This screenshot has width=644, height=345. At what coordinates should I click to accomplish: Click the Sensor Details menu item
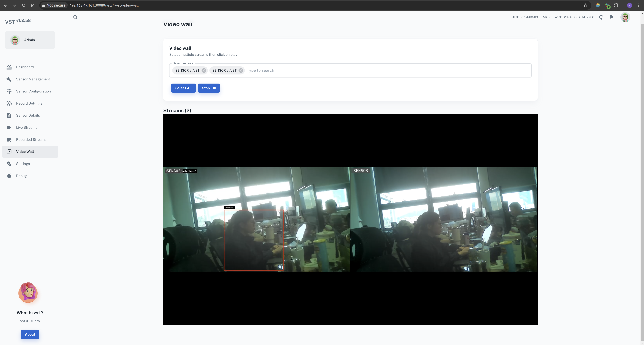[28, 115]
